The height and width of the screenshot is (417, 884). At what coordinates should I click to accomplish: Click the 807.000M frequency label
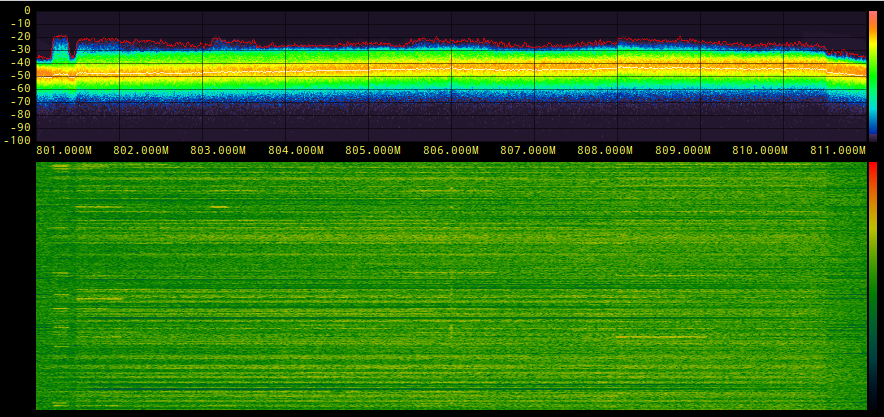tap(528, 150)
